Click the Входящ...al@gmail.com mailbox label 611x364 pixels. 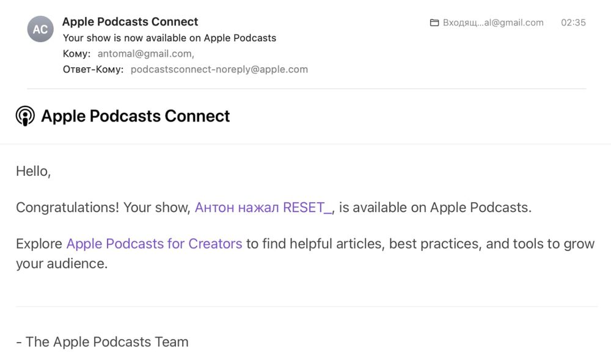tap(493, 23)
